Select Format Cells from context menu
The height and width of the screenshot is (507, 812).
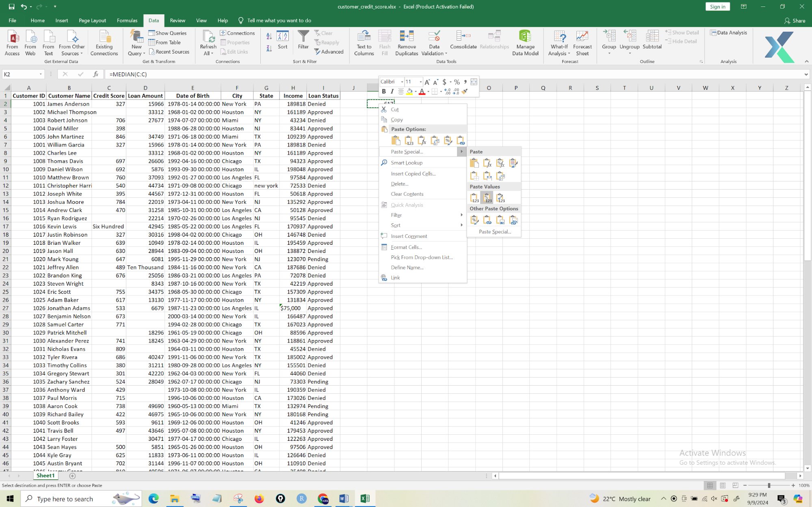click(407, 246)
